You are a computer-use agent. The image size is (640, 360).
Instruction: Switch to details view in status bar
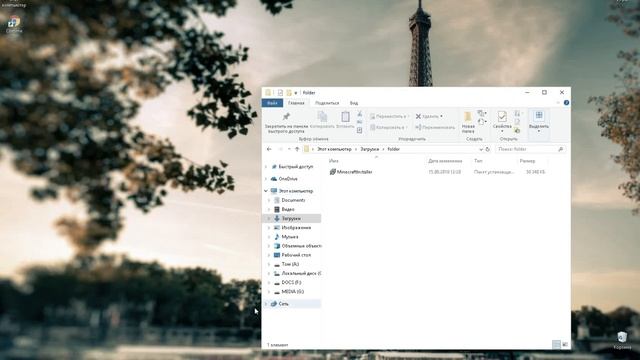[x=556, y=345]
